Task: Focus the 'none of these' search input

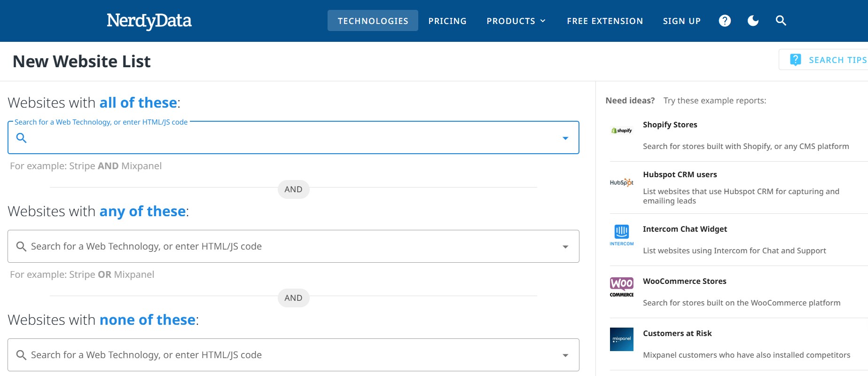Action: 293,355
